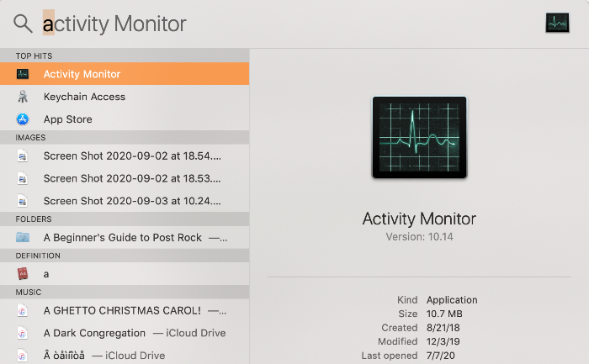Click the Size value 10.7 MB

tap(444, 314)
